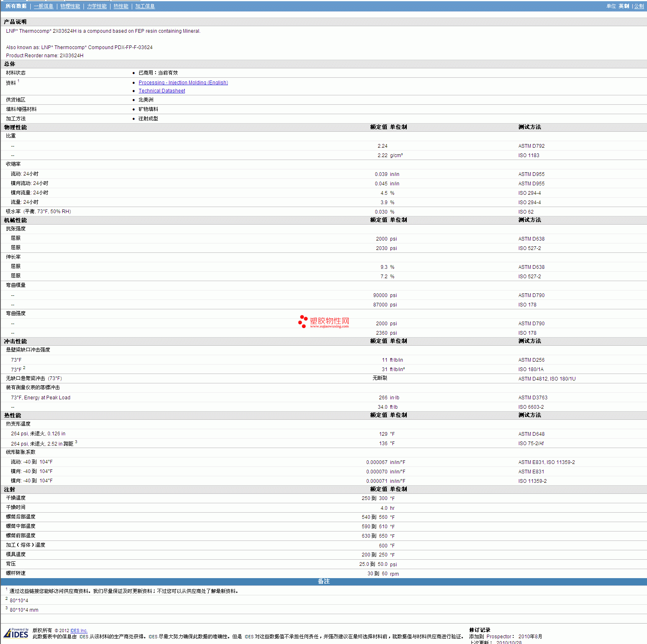Follow the IDES Inc. copyright link
The width and height of the screenshot is (647, 644).
pyautogui.click(x=79, y=630)
